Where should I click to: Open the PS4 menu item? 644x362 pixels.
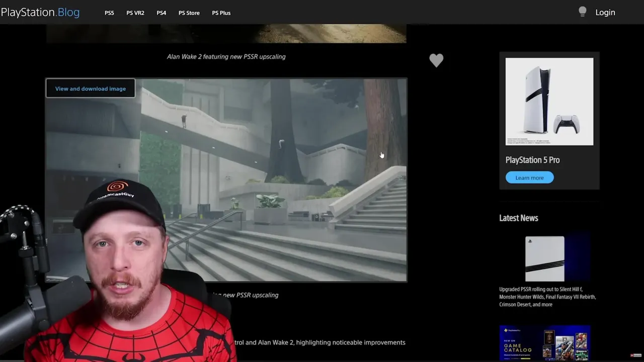coord(161,13)
